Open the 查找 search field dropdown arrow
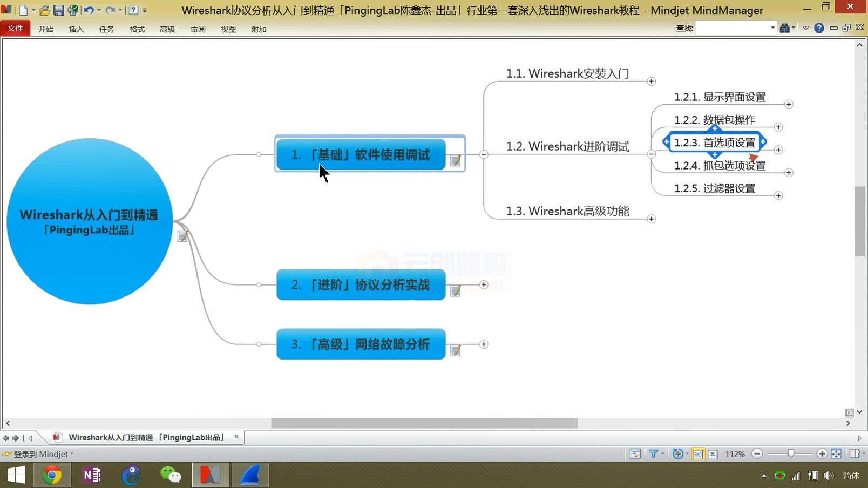This screenshot has height=488, width=868. (x=772, y=28)
